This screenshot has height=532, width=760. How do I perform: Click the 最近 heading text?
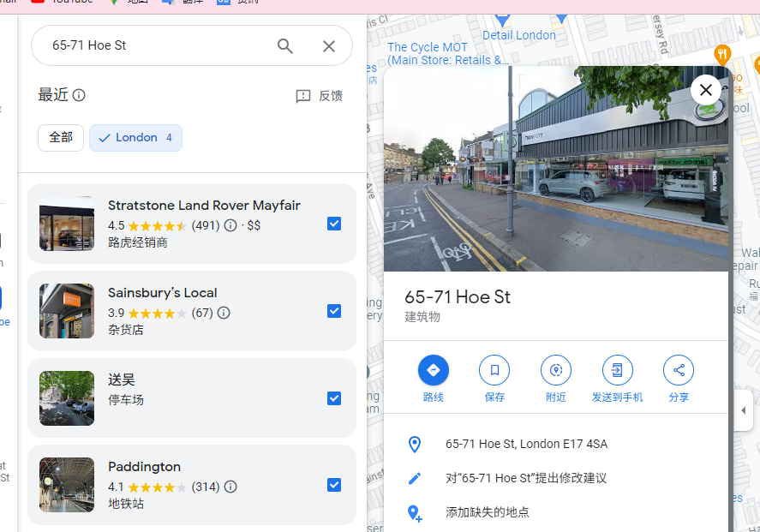click(53, 95)
